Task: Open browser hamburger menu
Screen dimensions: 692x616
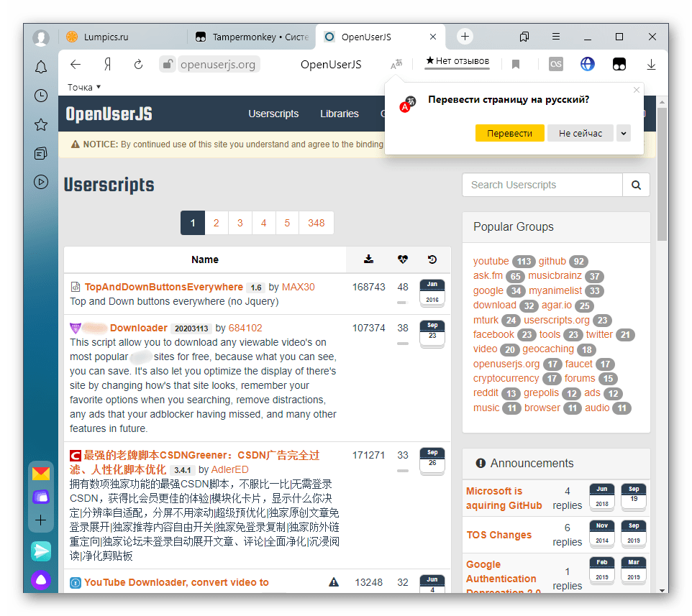Action: (x=556, y=37)
